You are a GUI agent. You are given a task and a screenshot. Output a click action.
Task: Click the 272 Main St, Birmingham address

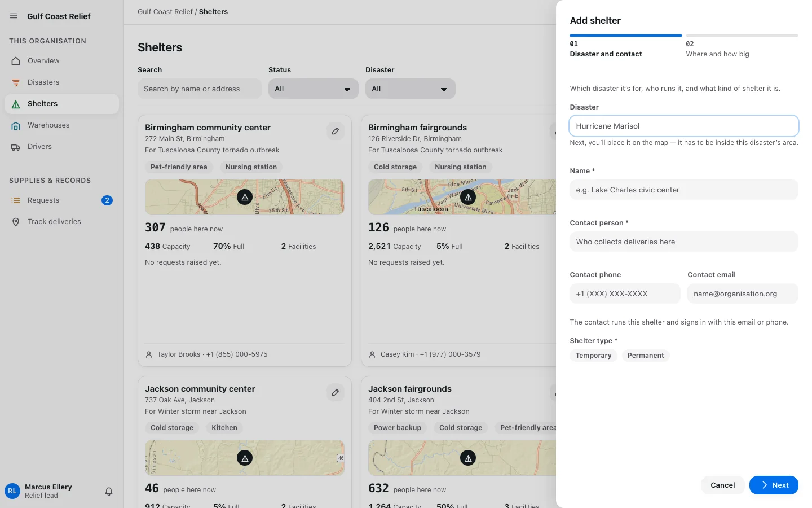[184, 139]
